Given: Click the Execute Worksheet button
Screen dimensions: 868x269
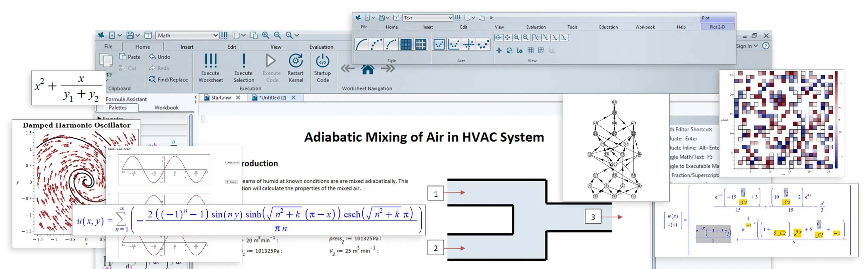Looking at the screenshot, I should 211,68.
